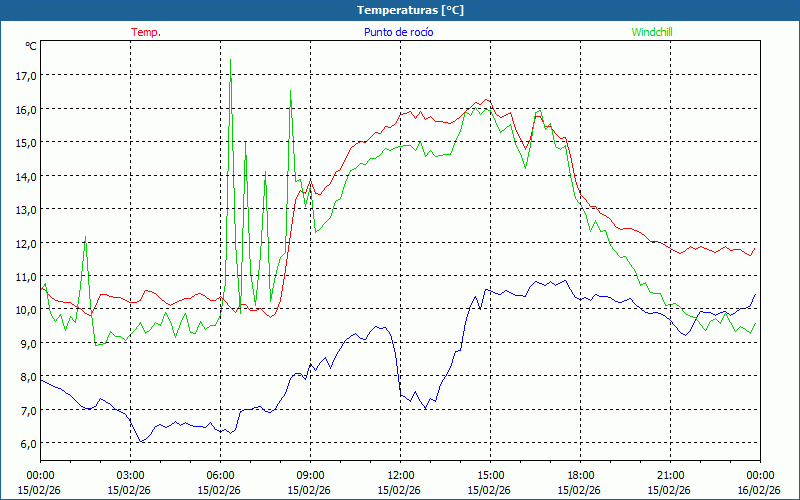
Task: Click the 03:00 time axis label
Action: coord(130,475)
